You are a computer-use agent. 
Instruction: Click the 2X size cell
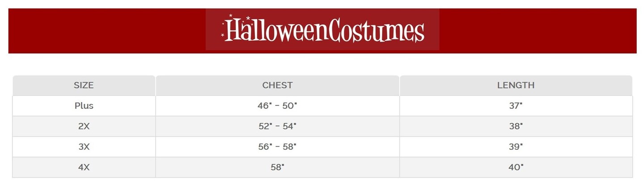tap(84, 126)
